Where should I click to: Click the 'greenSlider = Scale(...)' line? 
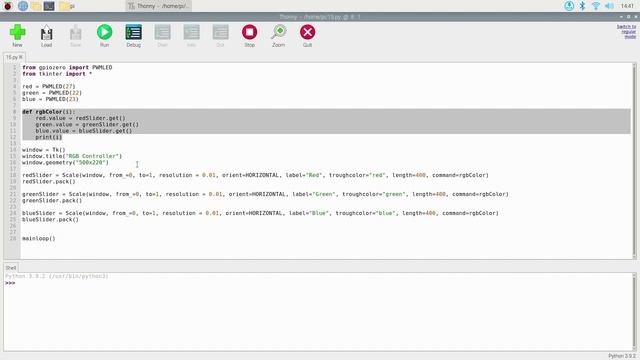pyautogui.click(x=265, y=194)
